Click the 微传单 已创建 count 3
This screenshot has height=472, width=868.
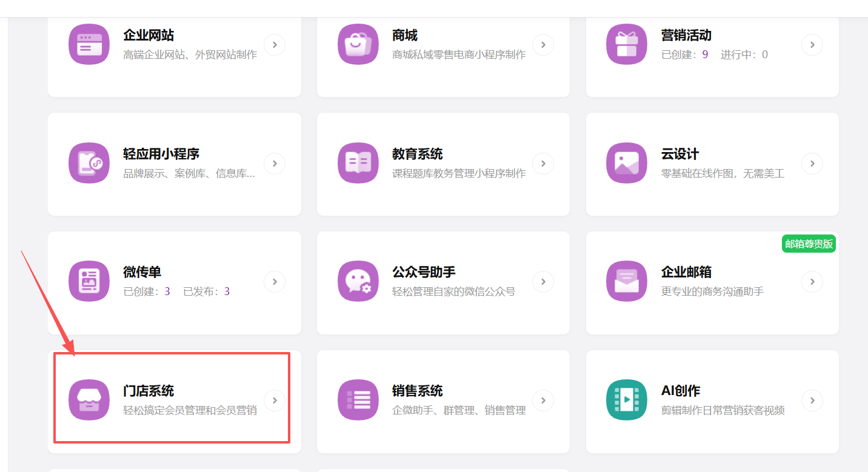tap(167, 291)
